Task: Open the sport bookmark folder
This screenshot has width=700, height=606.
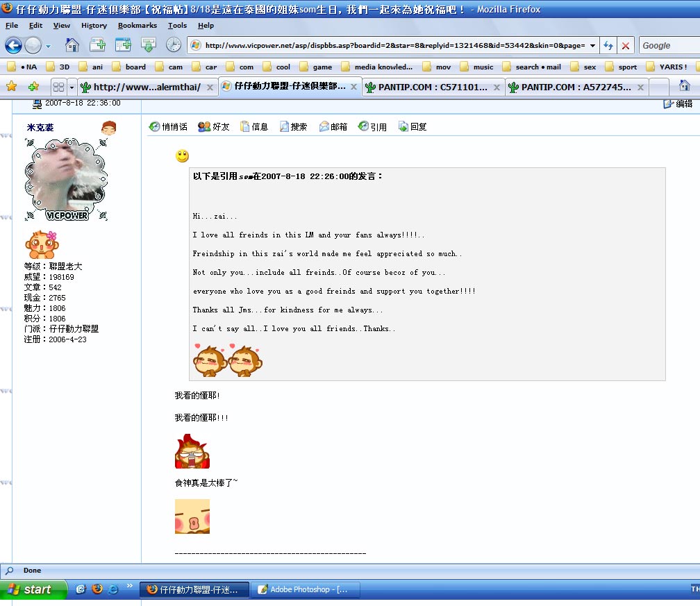Action: (x=621, y=67)
